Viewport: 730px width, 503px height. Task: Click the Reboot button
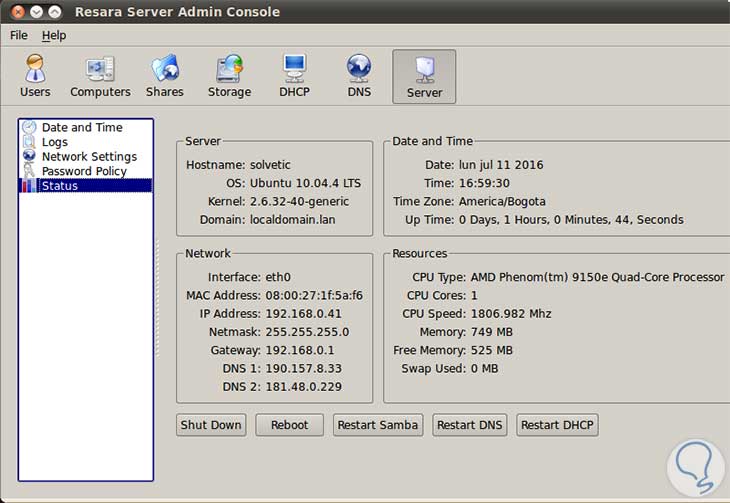point(289,425)
